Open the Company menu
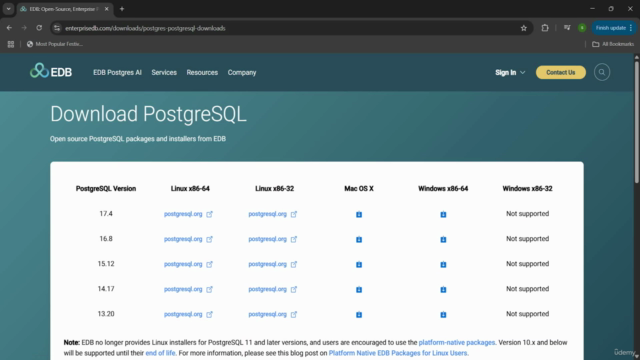This screenshot has width=640, height=360. 242,73
